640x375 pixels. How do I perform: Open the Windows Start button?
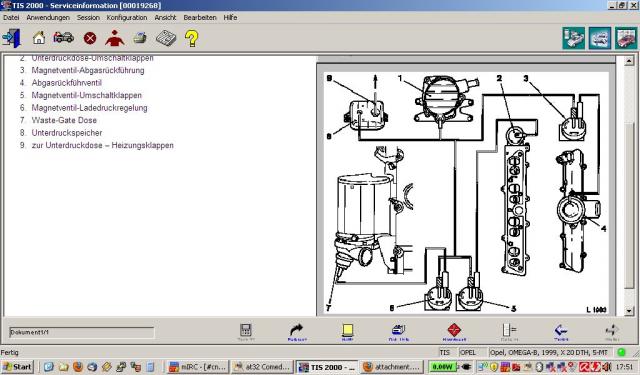[17, 367]
